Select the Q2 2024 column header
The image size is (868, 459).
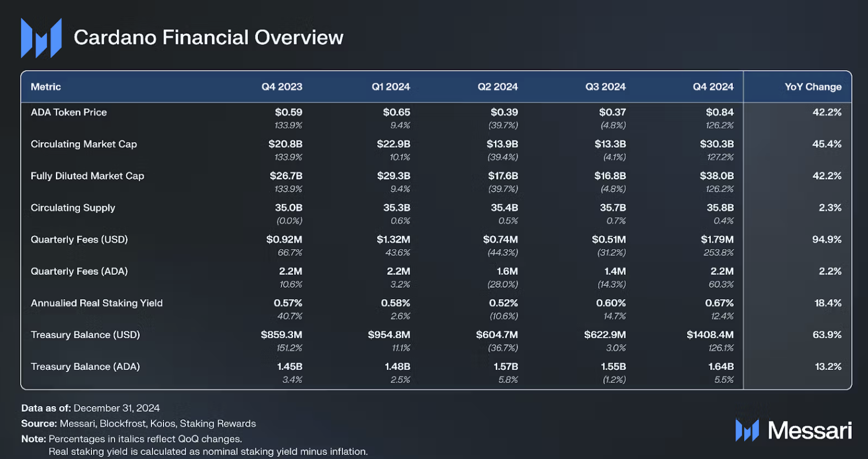(497, 87)
